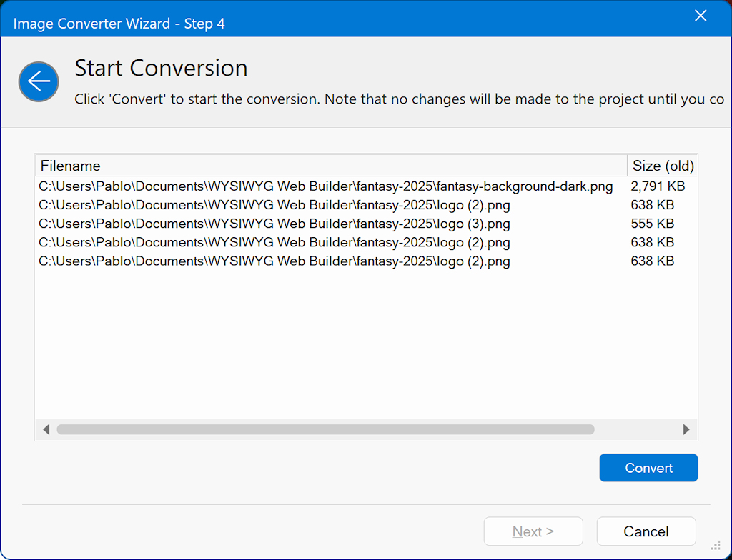Close the Image Converter Wizard window
Image resolution: width=732 pixels, height=560 pixels.
[701, 16]
